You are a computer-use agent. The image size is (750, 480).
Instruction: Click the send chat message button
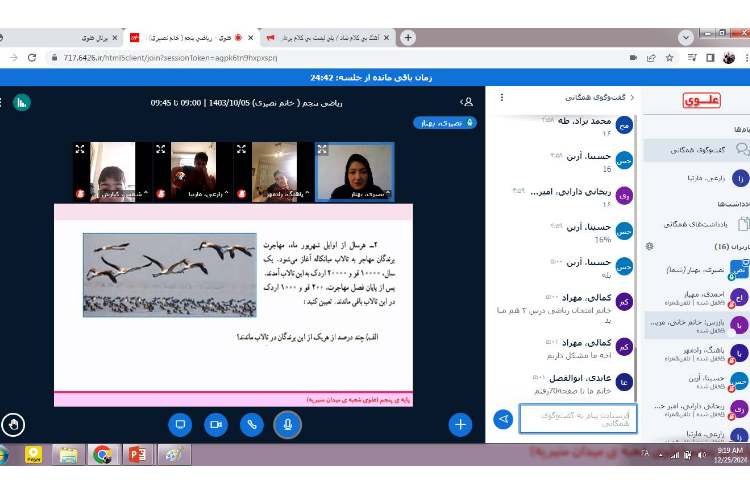(503, 419)
